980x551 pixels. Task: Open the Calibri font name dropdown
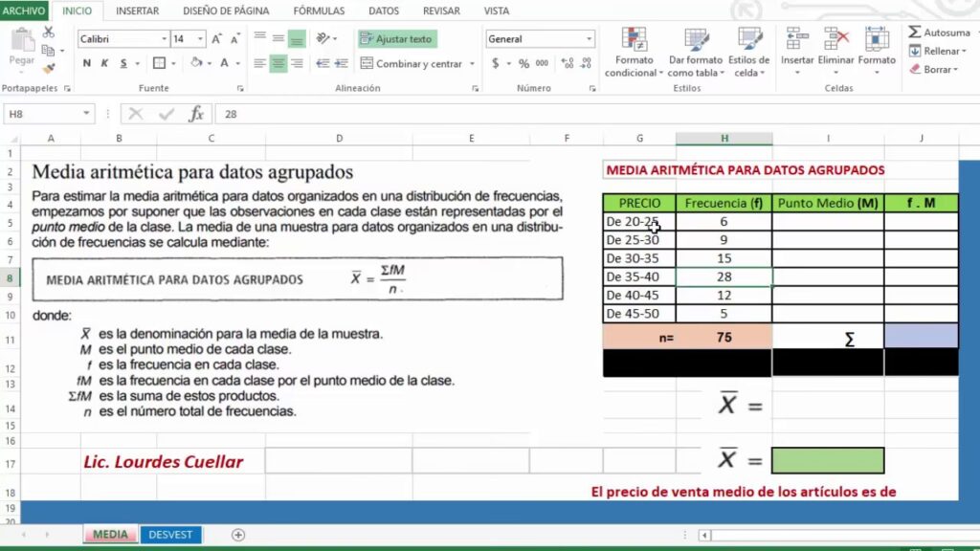pyautogui.click(x=164, y=39)
